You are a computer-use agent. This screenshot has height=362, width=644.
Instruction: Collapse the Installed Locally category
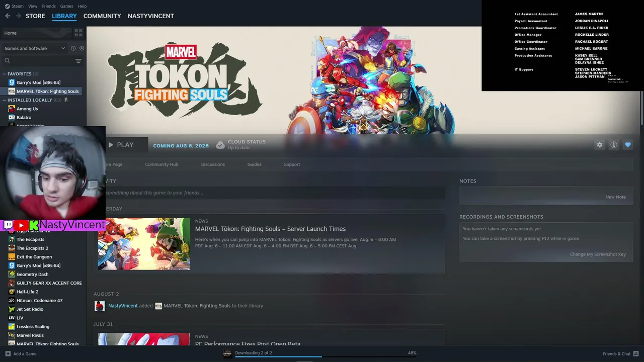[5, 100]
